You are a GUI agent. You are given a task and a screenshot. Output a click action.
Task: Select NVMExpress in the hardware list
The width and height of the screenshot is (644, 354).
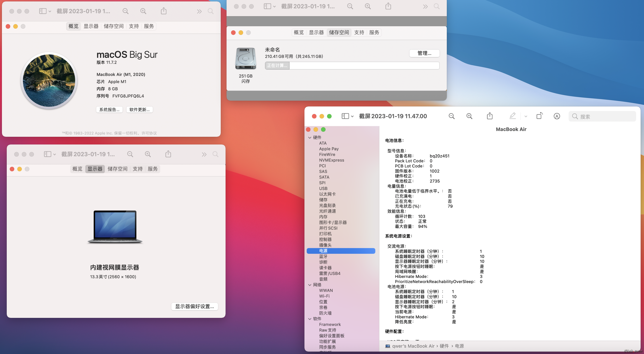pyautogui.click(x=332, y=160)
